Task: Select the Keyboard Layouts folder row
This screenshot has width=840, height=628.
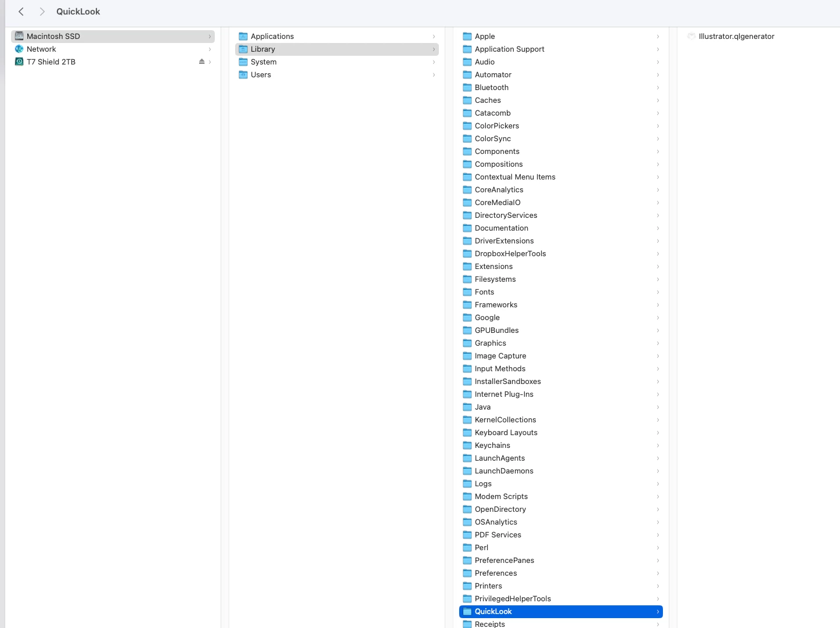Action: point(561,432)
